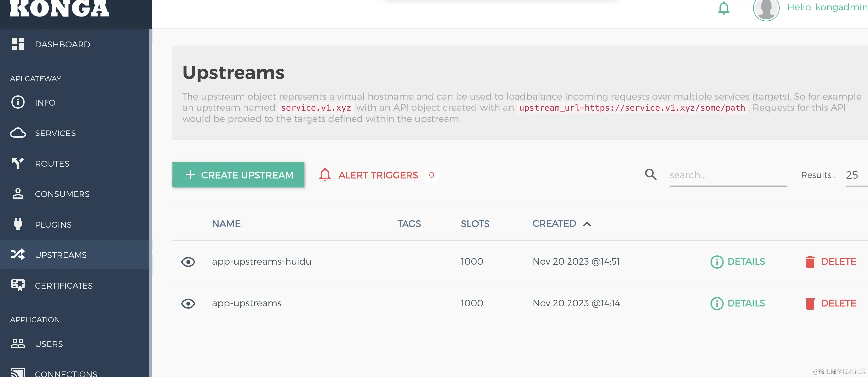The height and width of the screenshot is (377, 868).
Task: Click the Plugins plug icon
Action: [18, 224]
